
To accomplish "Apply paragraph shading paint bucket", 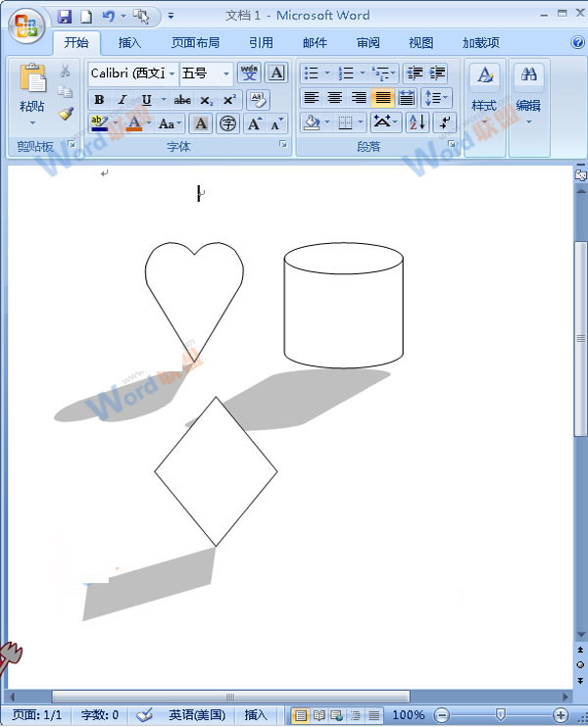I will tap(312, 122).
